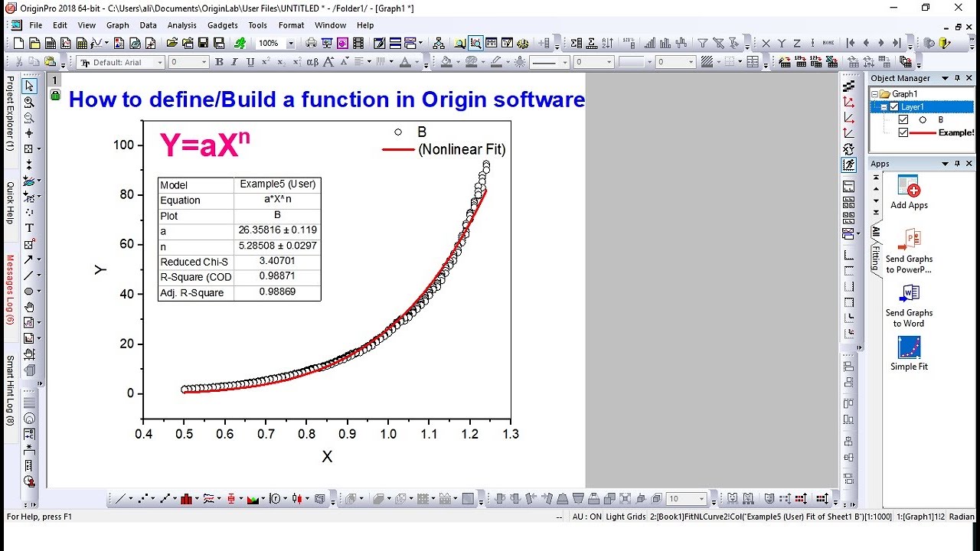Click the Open file folder icon
This screenshot has height=551, width=980.
[x=172, y=44]
